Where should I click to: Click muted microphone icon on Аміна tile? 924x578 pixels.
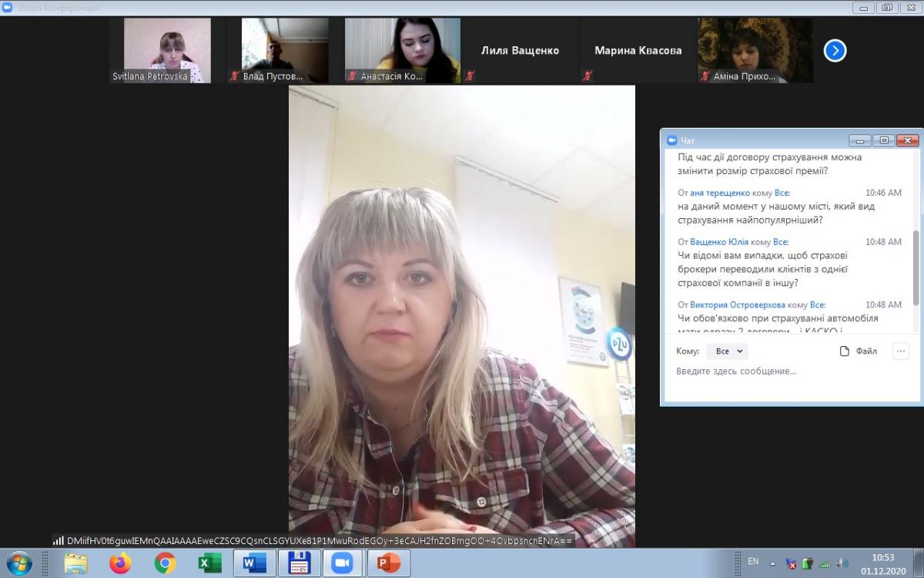(706, 76)
